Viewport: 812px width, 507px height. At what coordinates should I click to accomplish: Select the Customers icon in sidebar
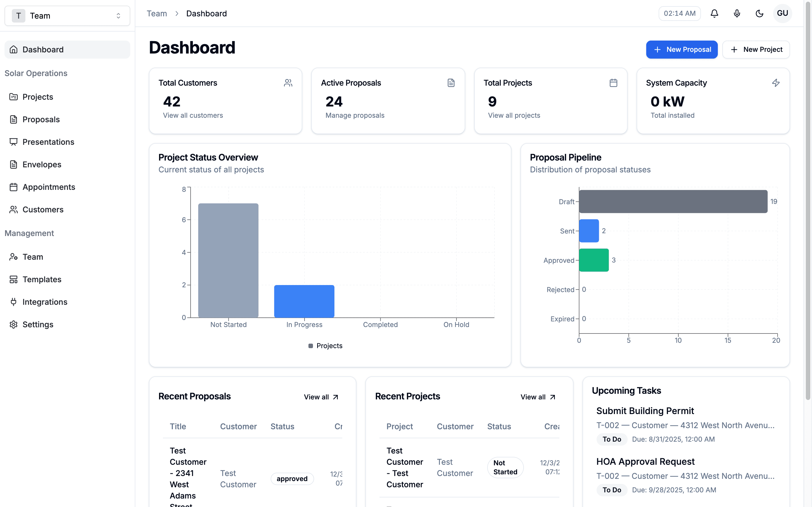coord(14,209)
